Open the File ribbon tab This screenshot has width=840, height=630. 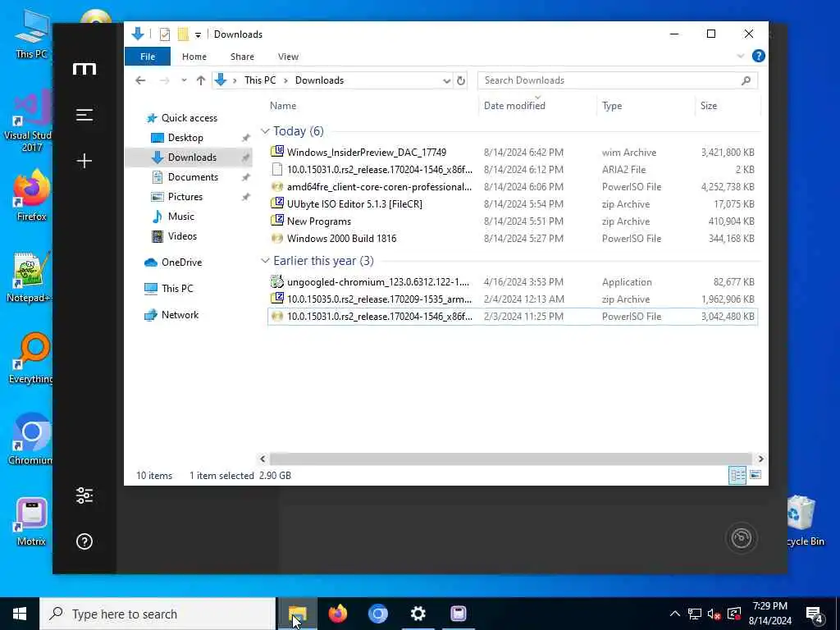[x=148, y=57]
